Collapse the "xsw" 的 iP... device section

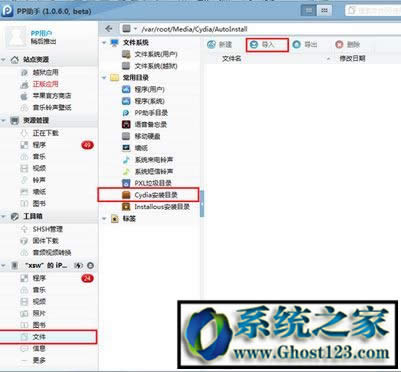coord(4,266)
